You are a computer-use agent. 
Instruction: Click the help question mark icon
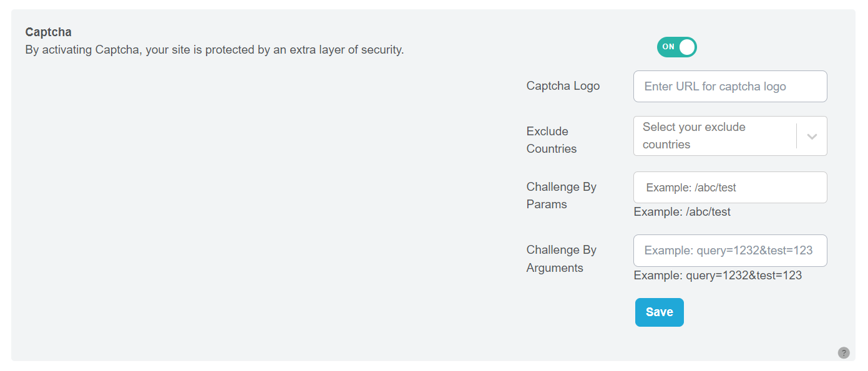[844, 353]
